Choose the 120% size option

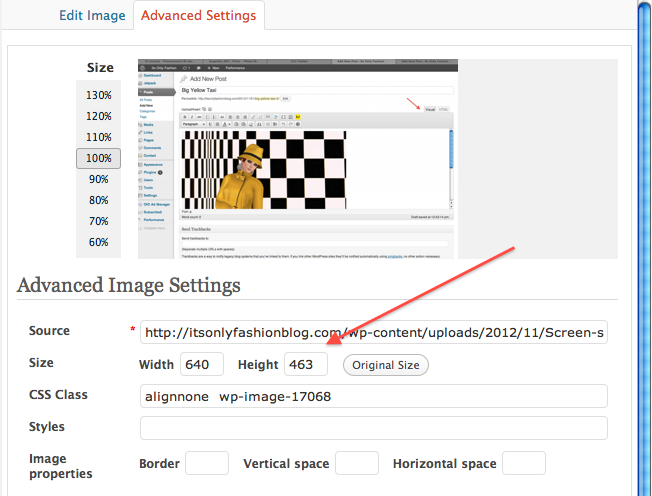point(98,116)
